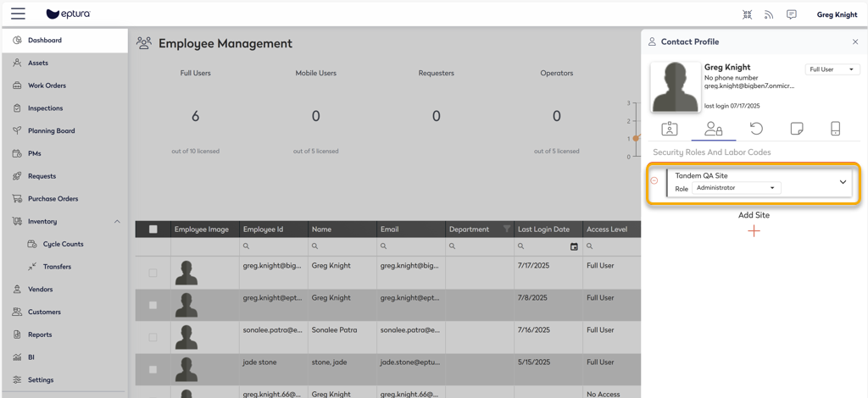Open the Last Login Date calendar picker
868x398 pixels.
(574, 246)
